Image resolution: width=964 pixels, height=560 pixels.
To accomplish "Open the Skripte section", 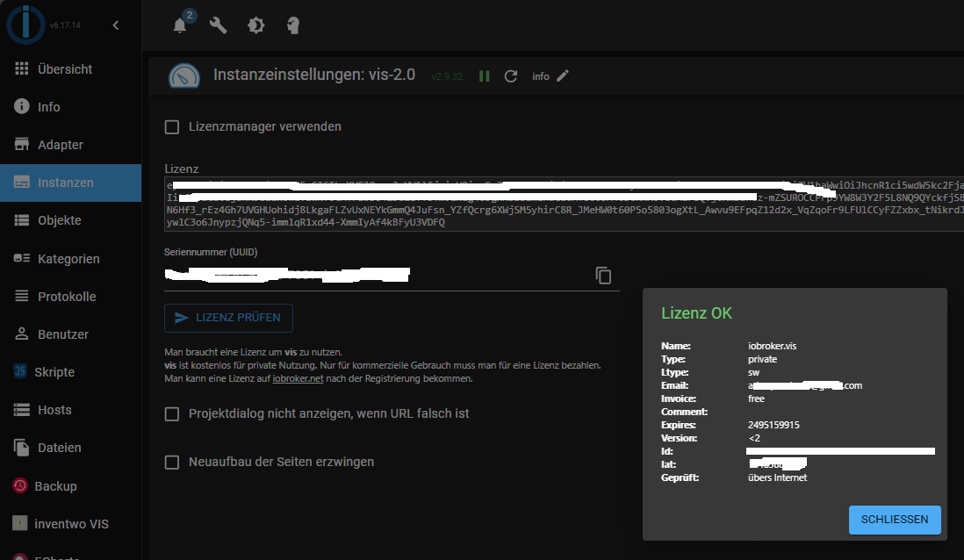I will 54,372.
